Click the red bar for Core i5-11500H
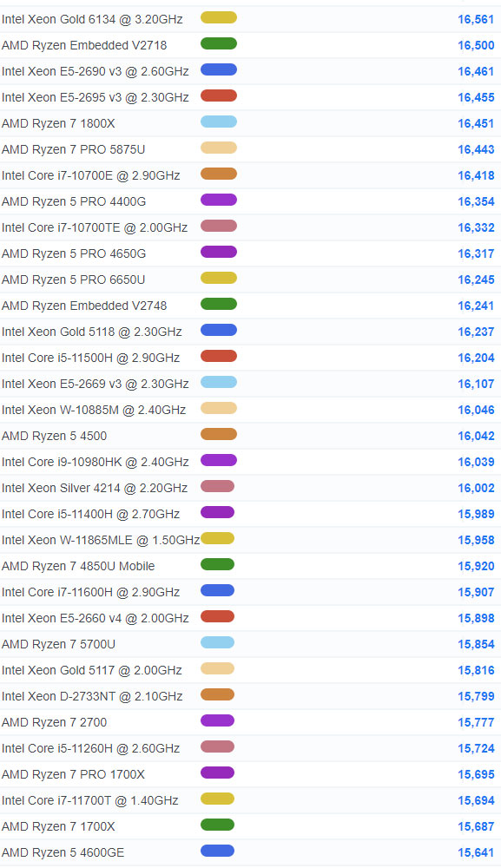This screenshot has width=501, height=868. point(219,356)
